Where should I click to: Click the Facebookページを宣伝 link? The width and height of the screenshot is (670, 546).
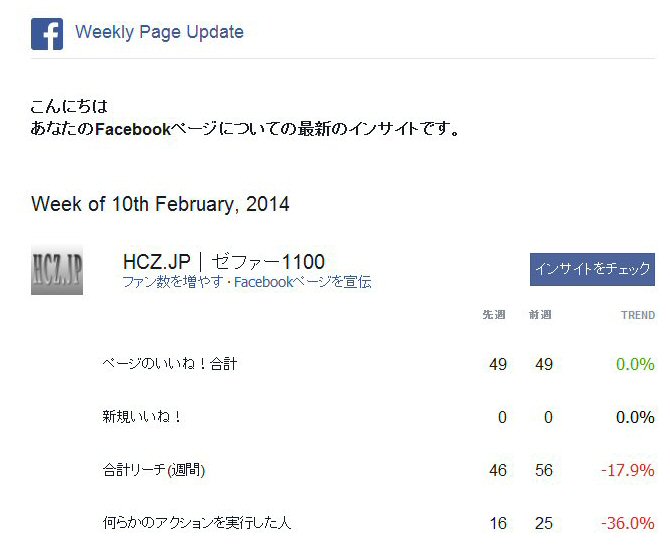pos(303,282)
